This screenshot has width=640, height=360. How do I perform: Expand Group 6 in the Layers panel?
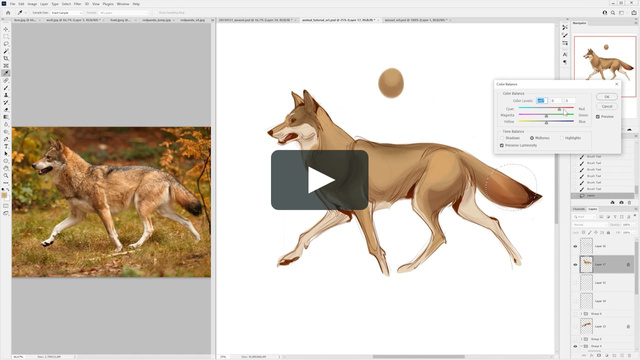[x=581, y=313]
